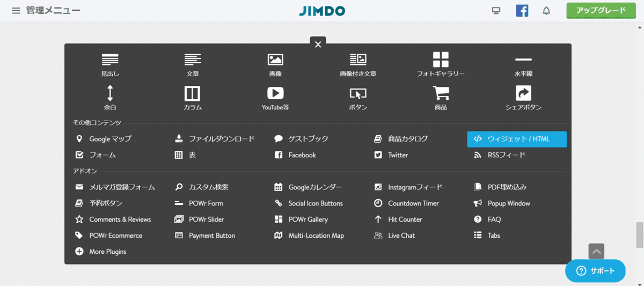Add a 見出し heading element
Image resolution: width=644 pixels, height=286 pixels.
(x=110, y=65)
